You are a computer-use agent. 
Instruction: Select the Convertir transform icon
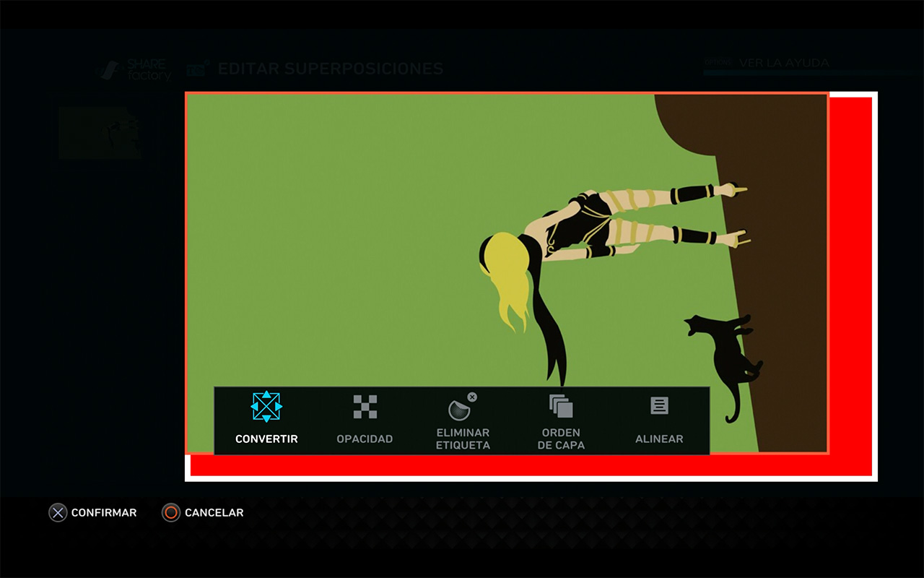pos(266,407)
